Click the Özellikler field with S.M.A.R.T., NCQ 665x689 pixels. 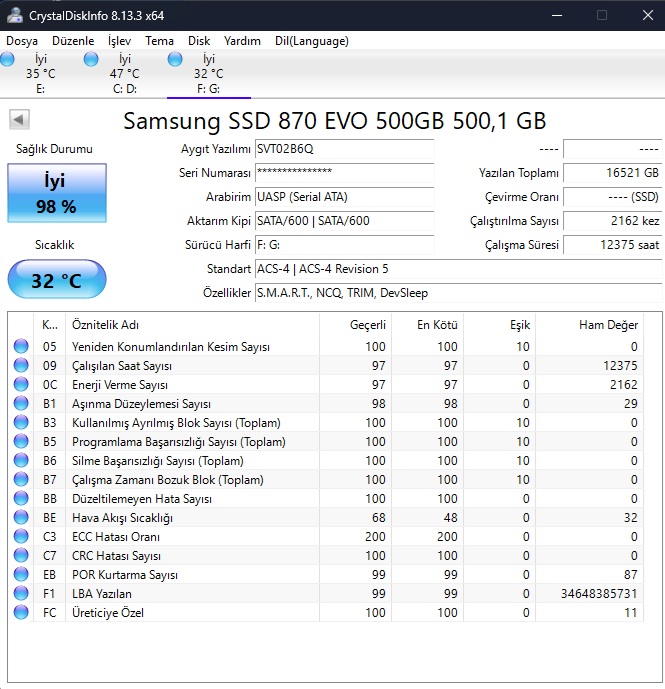pyautogui.click(x=458, y=293)
